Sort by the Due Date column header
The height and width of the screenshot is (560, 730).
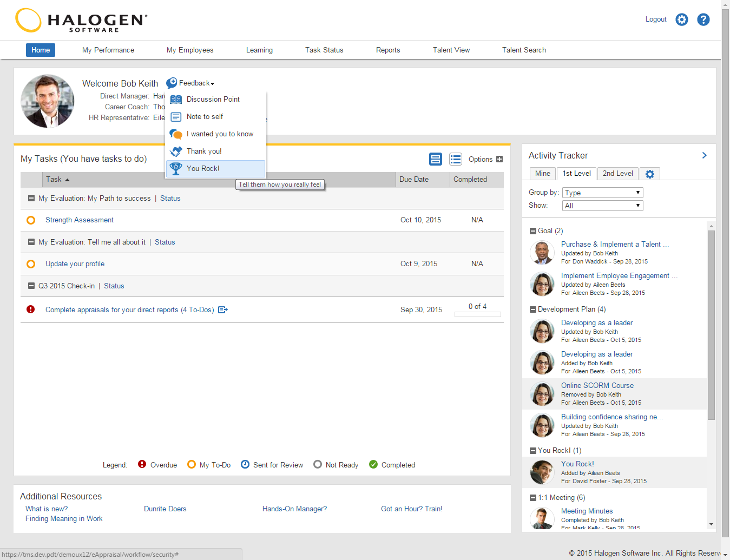[x=423, y=180]
